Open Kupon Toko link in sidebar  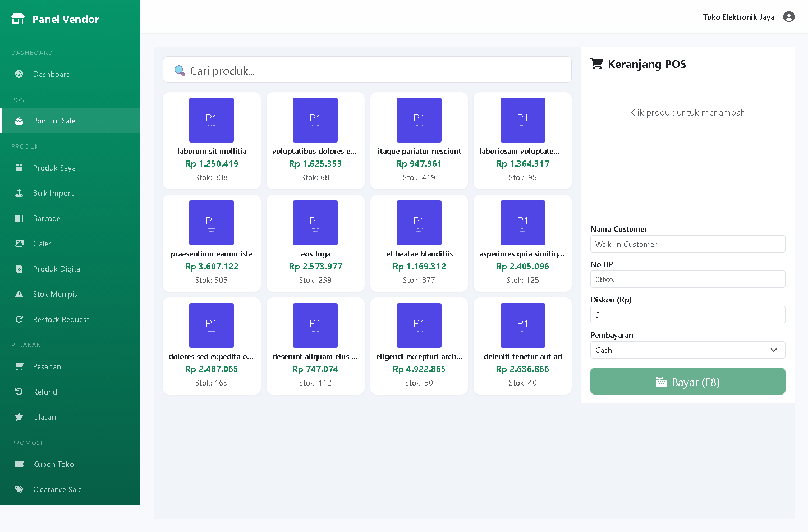point(70,464)
